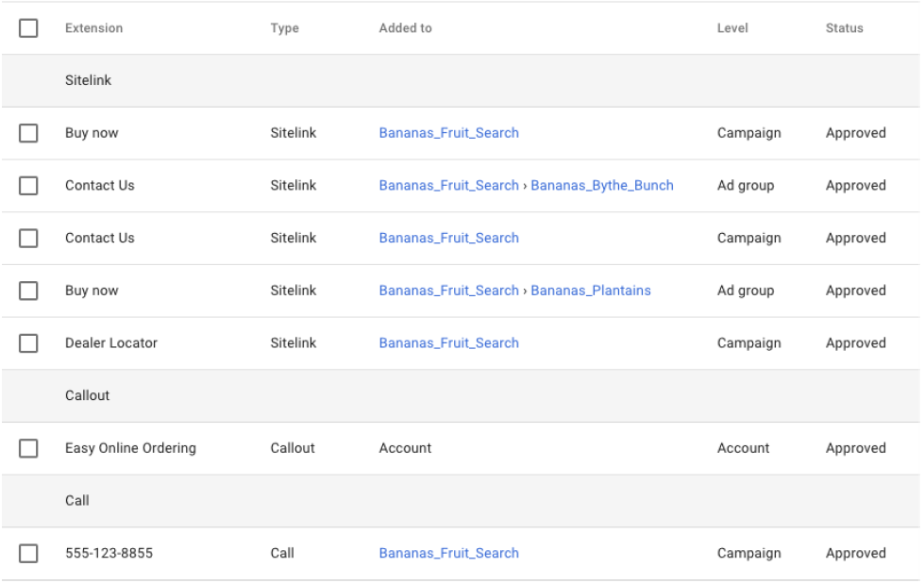This screenshot has height=583, width=924.
Task: Click Ad group level in Bananas_Bythe_Bunch row
Action: (x=746, y=186)
